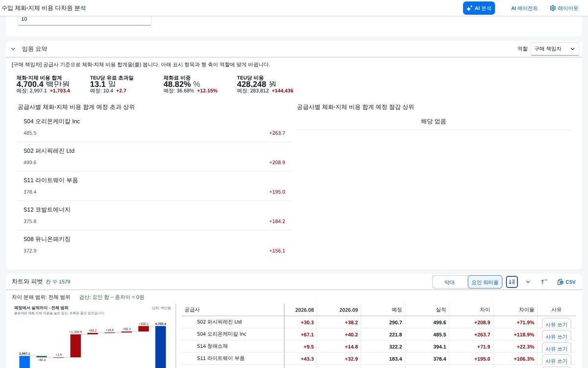The width and height of the screenshot is (588, 368).
Task: Export table with the CSV button
Action: 566,282
